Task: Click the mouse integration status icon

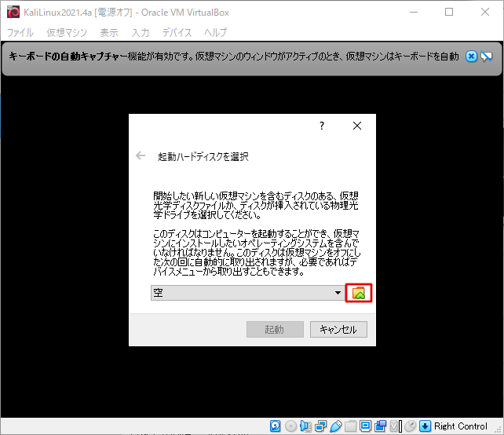Action: [x=411, y=426]
